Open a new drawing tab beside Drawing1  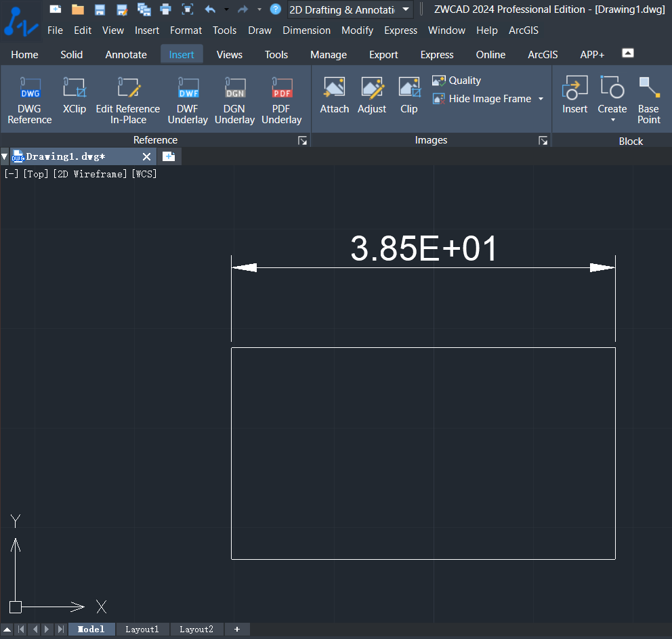169,156
